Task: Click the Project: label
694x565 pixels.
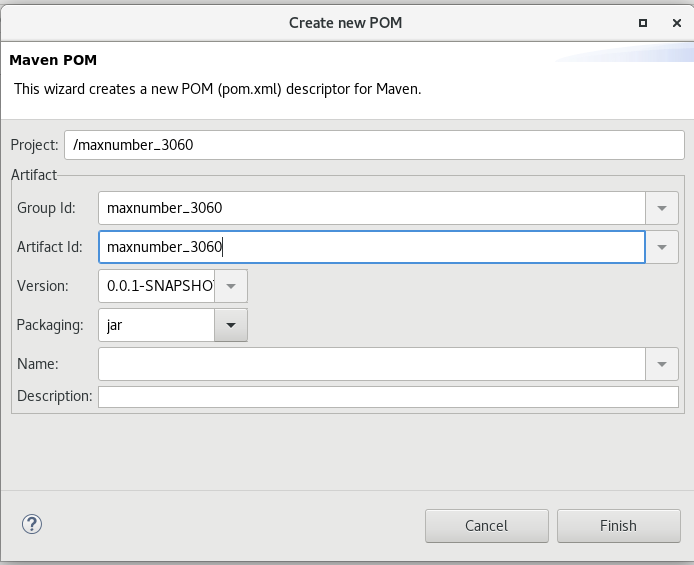Action: click(x=35, y=145)
